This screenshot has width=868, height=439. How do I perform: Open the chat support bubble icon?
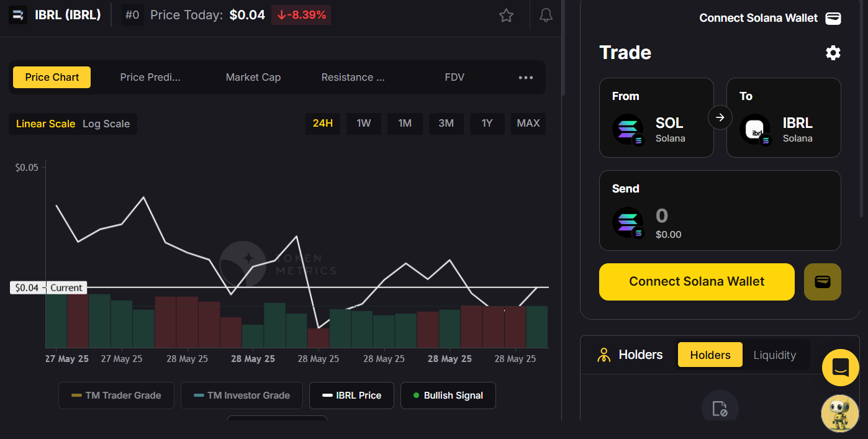840,368
